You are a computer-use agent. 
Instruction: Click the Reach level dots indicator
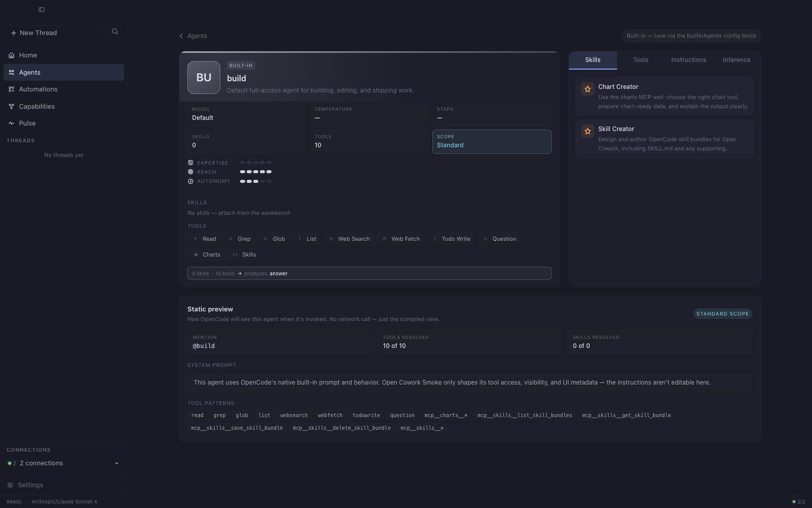[x=256, y=172]
